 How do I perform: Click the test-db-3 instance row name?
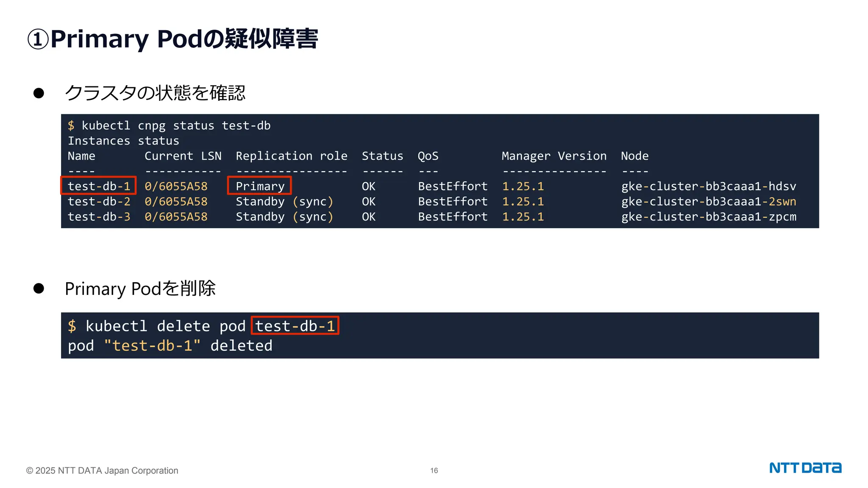99,217
